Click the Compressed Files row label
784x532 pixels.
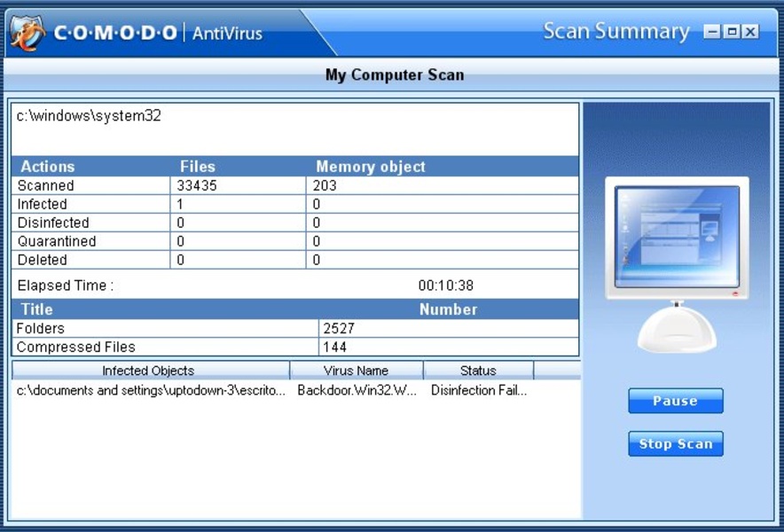click(x=76, y=347)
